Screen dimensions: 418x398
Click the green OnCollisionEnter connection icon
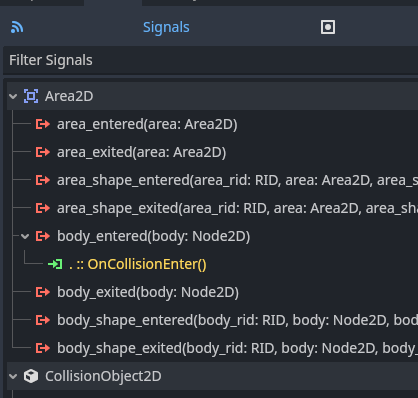pos(55,264)
